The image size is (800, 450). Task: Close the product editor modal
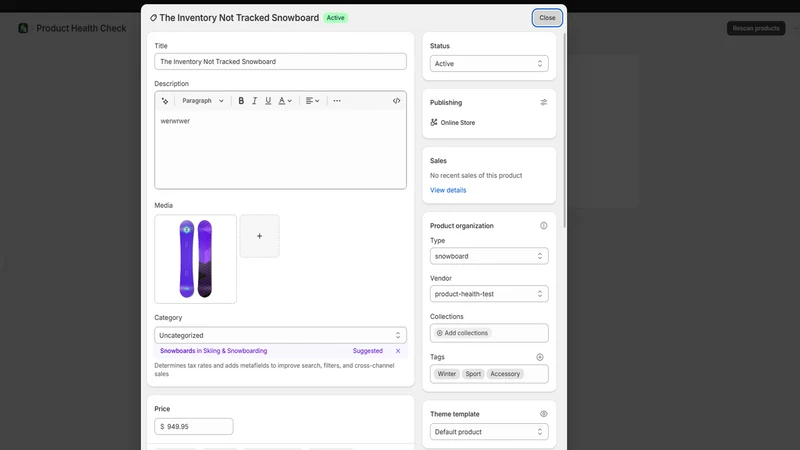point(547,18)
